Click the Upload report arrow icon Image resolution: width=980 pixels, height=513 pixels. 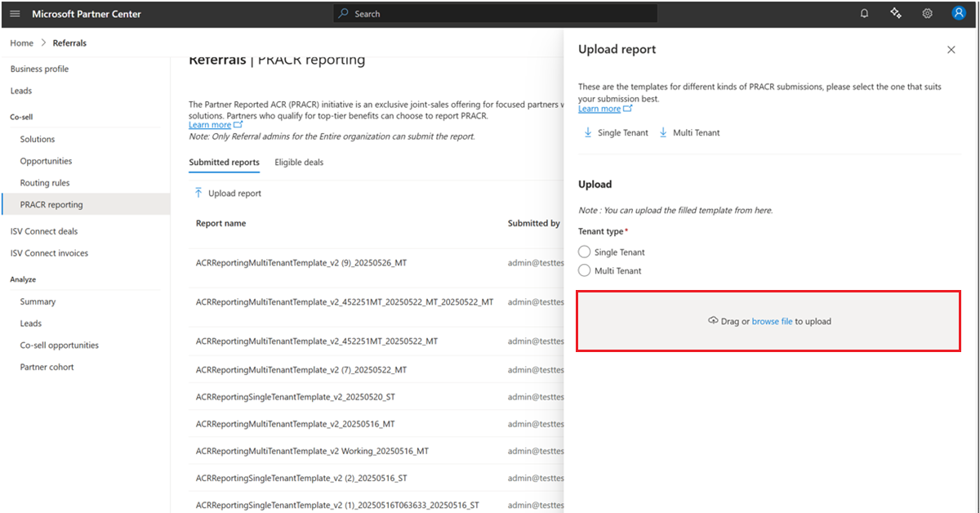click(198, 194)
